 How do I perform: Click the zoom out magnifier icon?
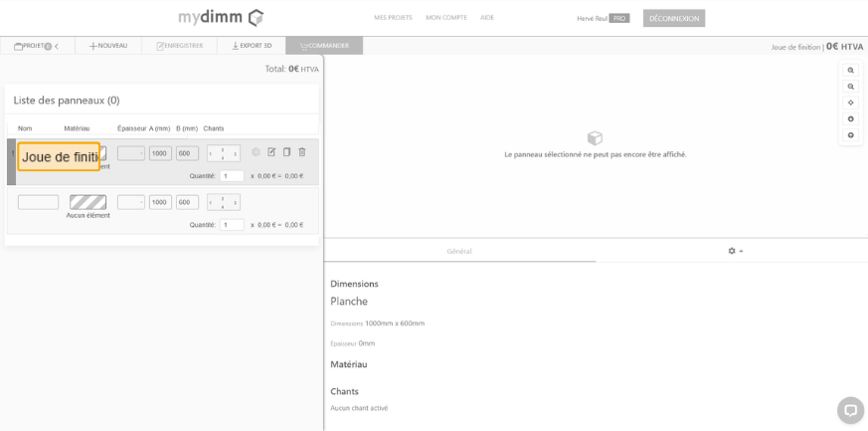click(x=850, y=87)
